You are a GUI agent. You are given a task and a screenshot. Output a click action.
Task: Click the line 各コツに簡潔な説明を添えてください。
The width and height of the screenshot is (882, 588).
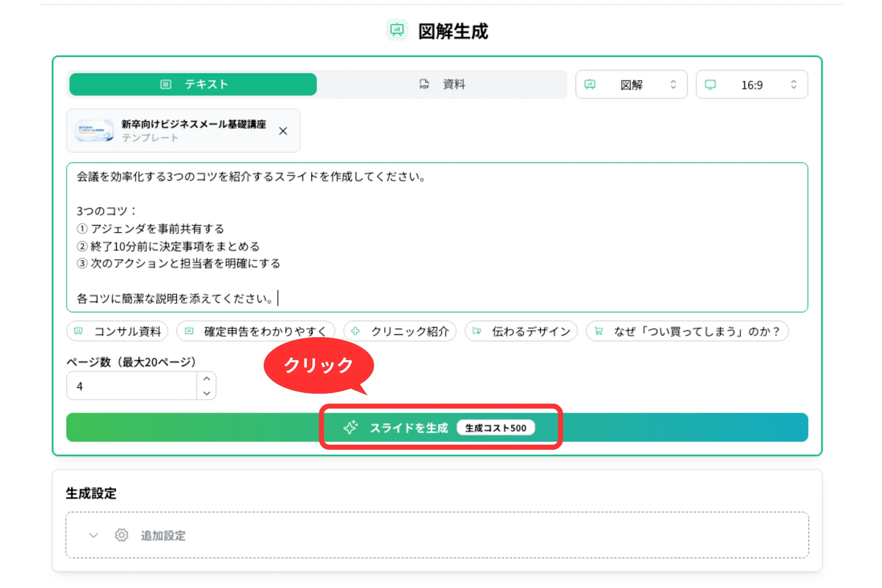pos(175,299)
